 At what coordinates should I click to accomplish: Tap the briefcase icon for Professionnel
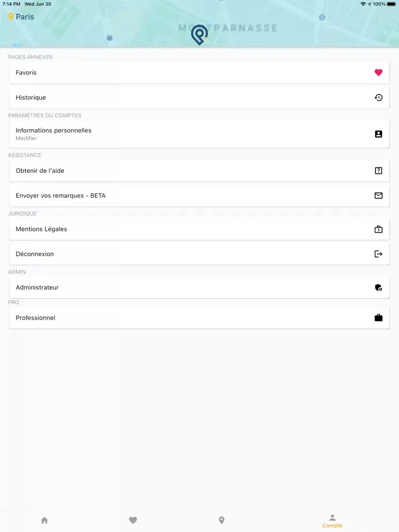378,318
